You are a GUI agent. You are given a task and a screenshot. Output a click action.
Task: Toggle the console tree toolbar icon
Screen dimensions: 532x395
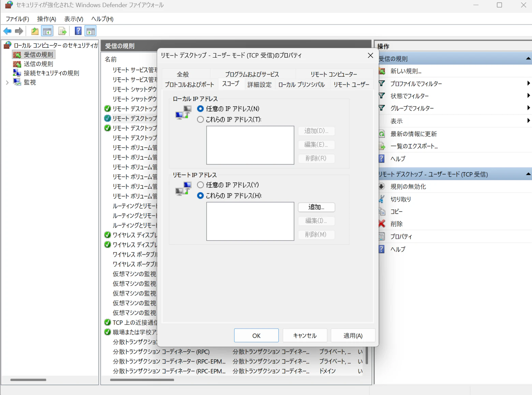click(x=47, y=31)
